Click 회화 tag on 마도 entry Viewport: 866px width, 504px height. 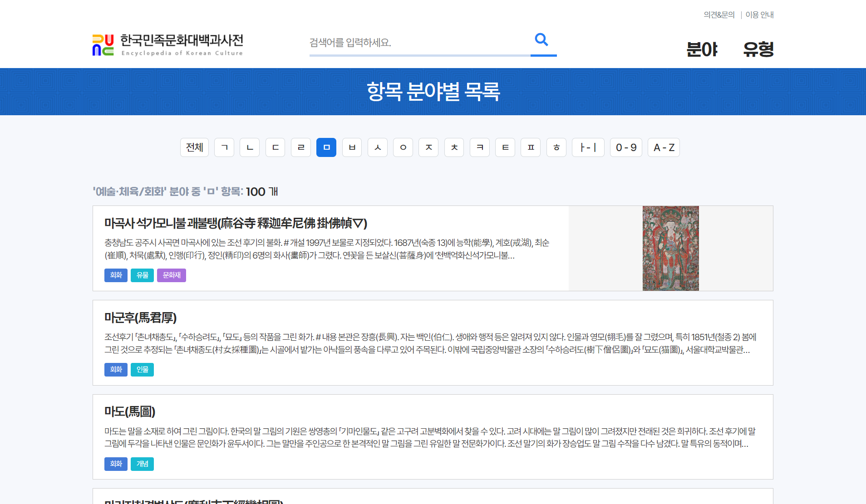pyautogui.click(x=116, y=464)
